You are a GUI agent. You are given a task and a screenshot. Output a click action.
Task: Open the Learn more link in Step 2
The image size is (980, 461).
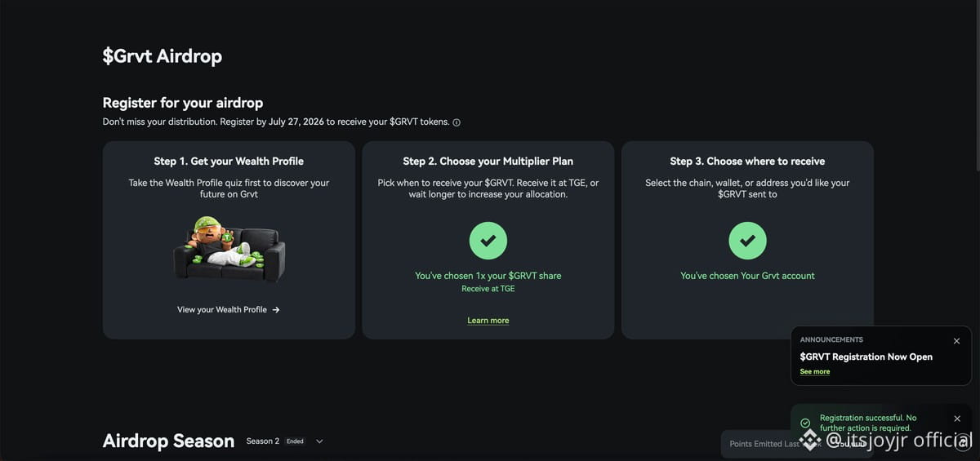tap(488, 321)
